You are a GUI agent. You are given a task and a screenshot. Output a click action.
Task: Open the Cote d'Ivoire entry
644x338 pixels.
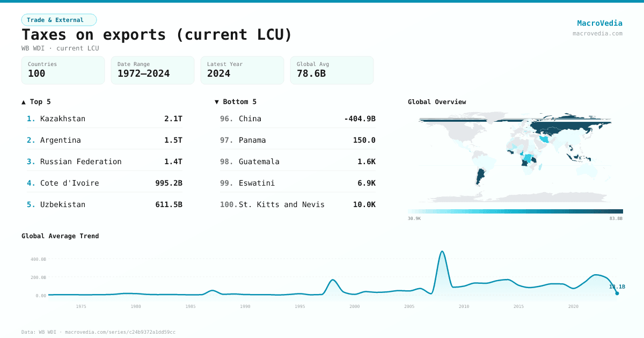[105, 183]
